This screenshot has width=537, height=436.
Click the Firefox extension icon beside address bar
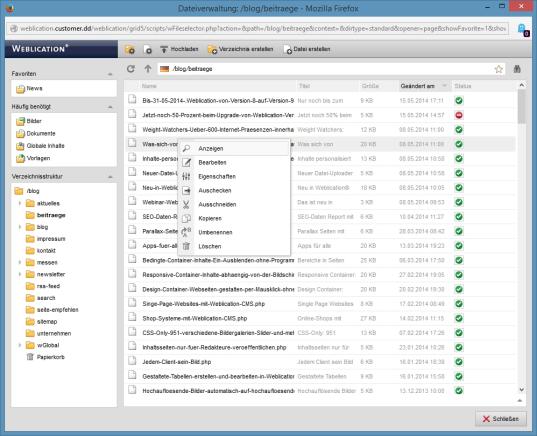[523, 29]
